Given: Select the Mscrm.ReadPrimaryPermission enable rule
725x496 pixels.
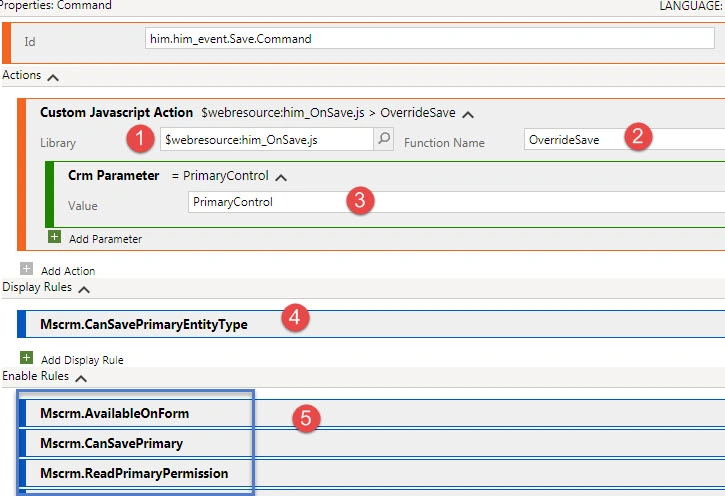Looking at the screenshot, I should (371, 473).
